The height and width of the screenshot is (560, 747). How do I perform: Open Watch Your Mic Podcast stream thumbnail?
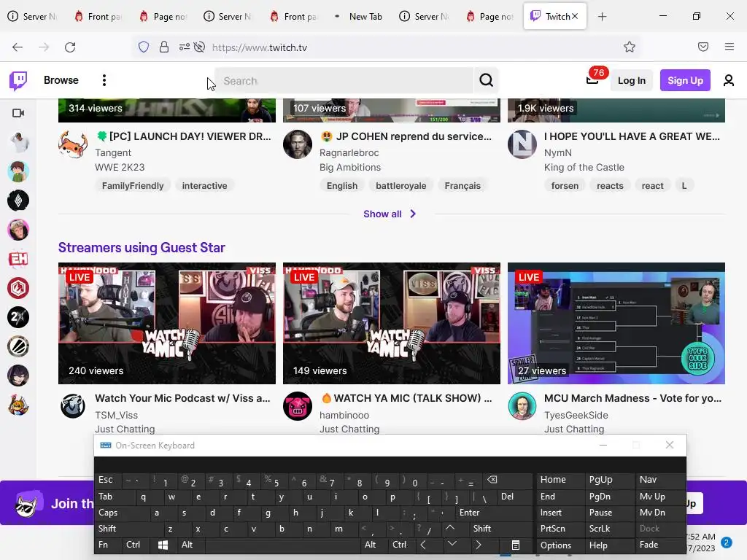coord(167,323)
